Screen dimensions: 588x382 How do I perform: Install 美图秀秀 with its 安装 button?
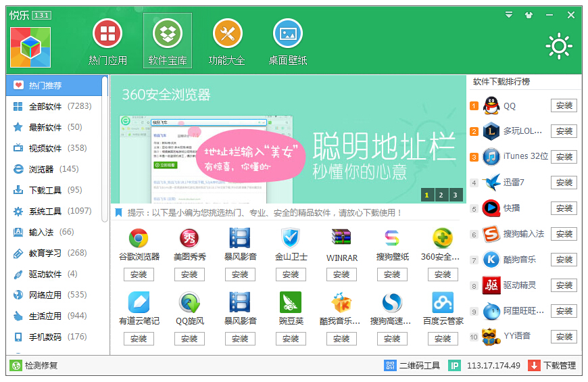(189, 274)
